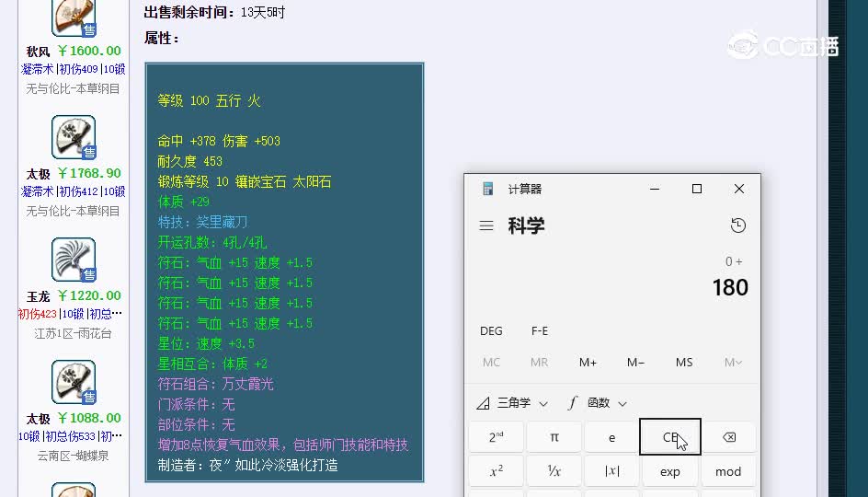868x497 pixels.
Task: Click the 江苏1区-雨花台 server text
Action: coord(73,333)
